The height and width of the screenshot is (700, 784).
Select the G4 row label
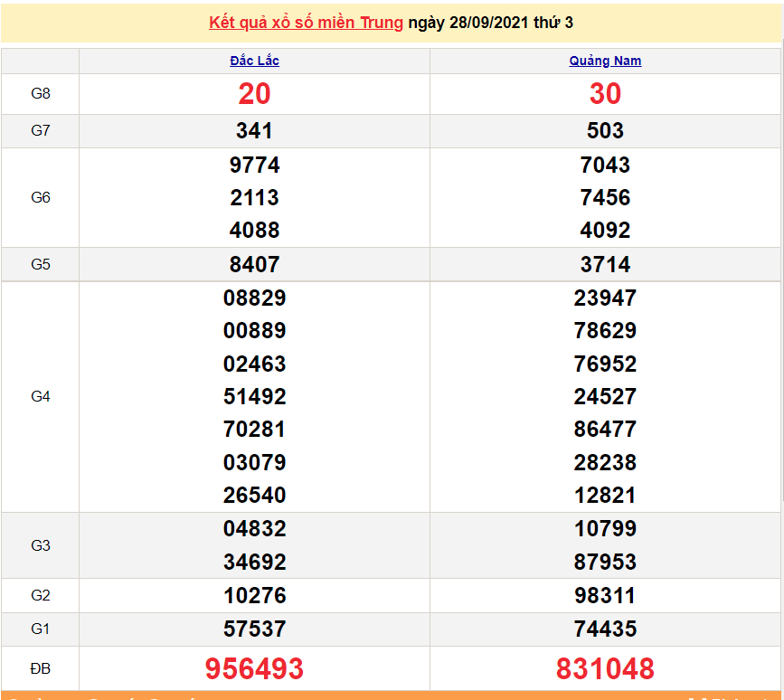pyautogui.click(x=41, y=396)
